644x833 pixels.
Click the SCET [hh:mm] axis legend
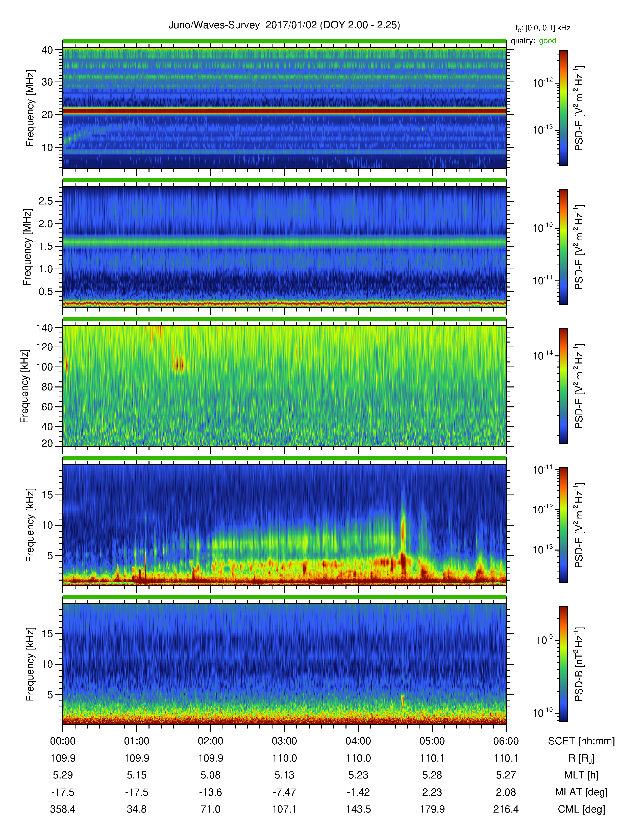[x=581, y=741]
